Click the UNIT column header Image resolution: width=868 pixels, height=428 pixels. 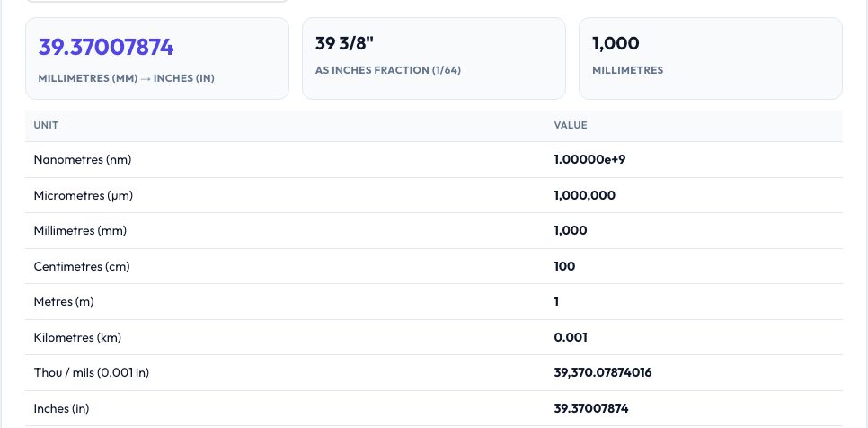click(x=46, y=125)
